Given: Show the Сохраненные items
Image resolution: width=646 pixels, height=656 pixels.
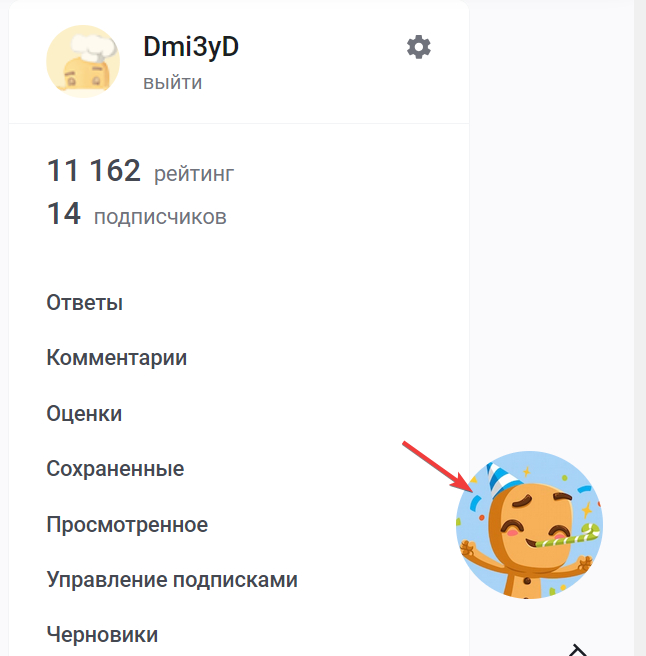Looking at the screenshot, I should (115, 469).
